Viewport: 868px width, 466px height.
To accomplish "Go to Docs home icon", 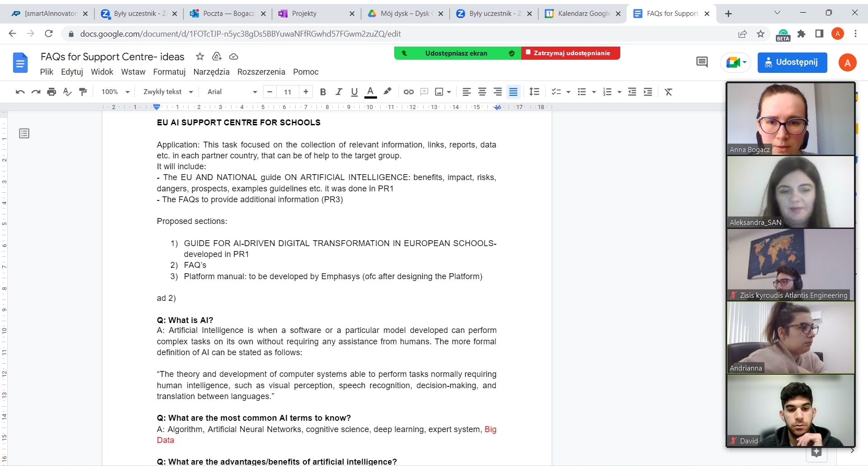I will (20, 62).
